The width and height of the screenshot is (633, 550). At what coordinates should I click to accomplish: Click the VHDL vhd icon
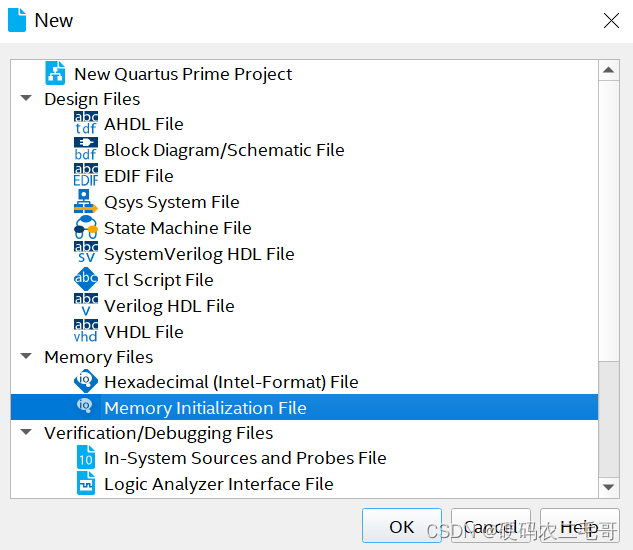click(x=86, y=331)
